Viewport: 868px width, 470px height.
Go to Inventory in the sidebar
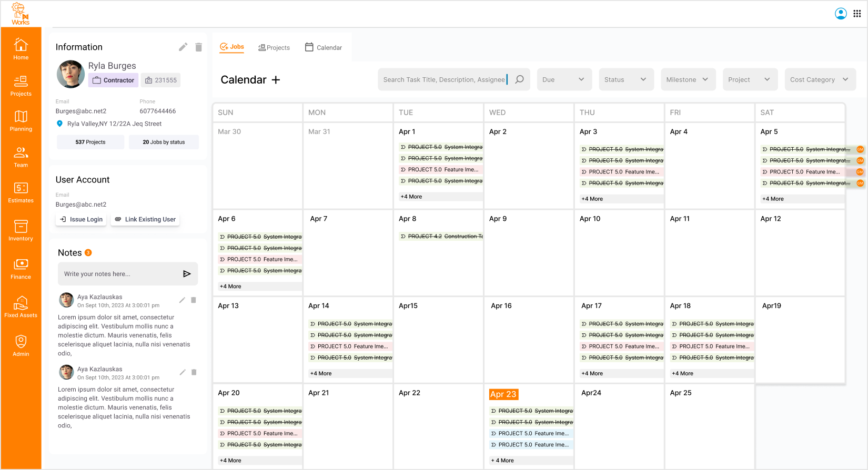(x=21, y=230)
